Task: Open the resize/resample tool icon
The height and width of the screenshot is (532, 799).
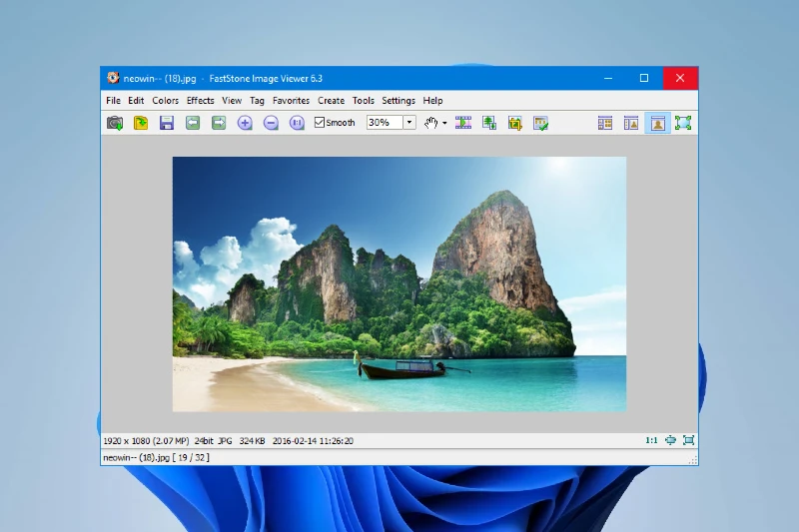Action: pos(489,123)
